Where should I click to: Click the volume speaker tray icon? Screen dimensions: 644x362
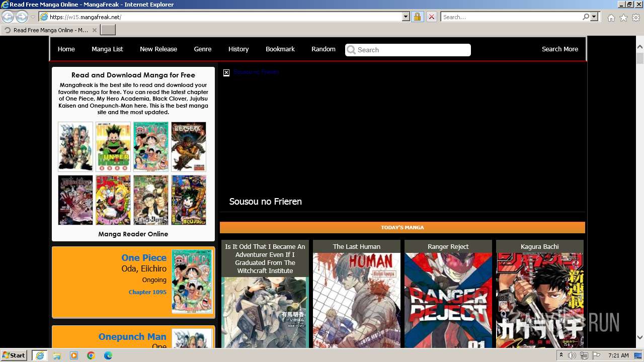572,355
